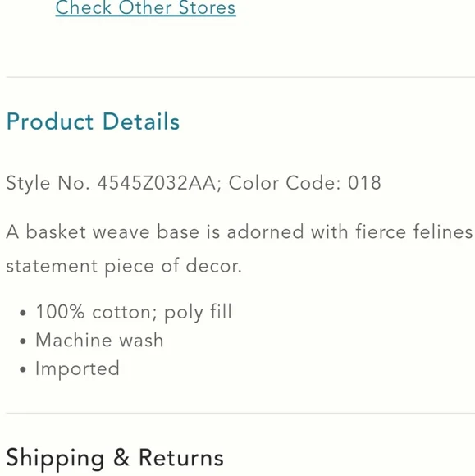This screenshot has height=476, width=475.
Task: Click the bullet dot beside Imported
Action: pos(23,370)
